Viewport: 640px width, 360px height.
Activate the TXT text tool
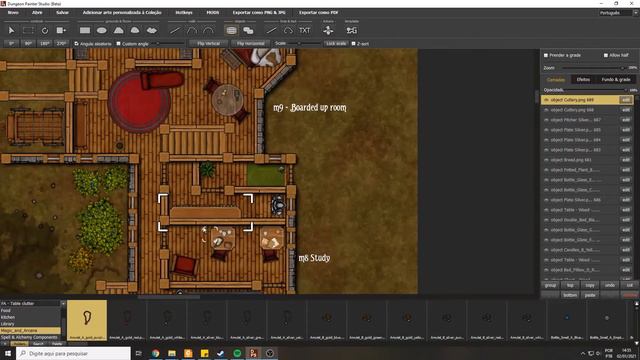[304, 31]
